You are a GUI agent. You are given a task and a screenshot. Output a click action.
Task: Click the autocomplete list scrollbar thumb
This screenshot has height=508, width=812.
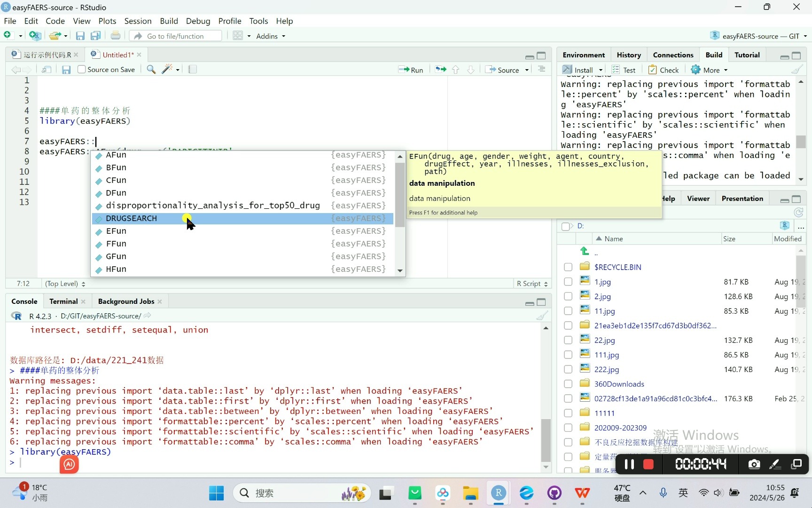coord(399,195)
